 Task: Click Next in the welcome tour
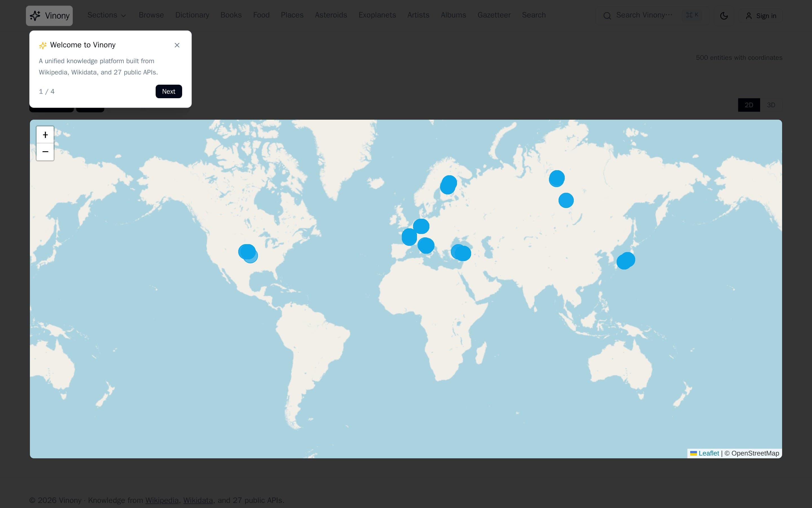(169, 91)
